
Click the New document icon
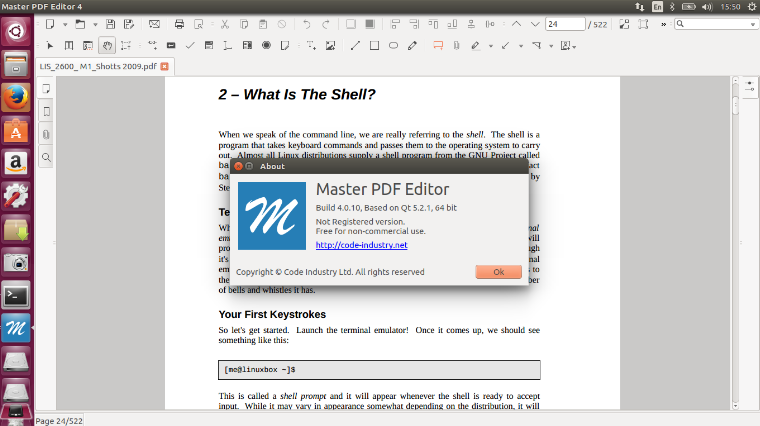(x=49, y=24)
